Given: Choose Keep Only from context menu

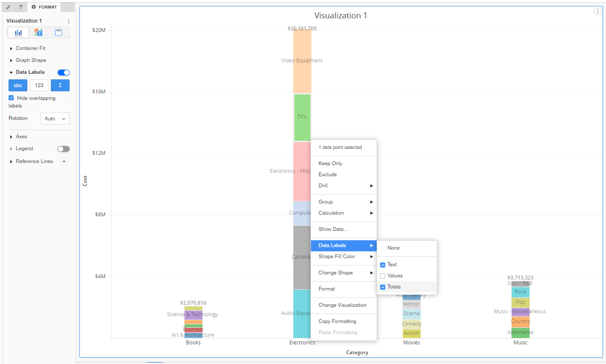Looking at the screenshot, I should pos(330,163).
